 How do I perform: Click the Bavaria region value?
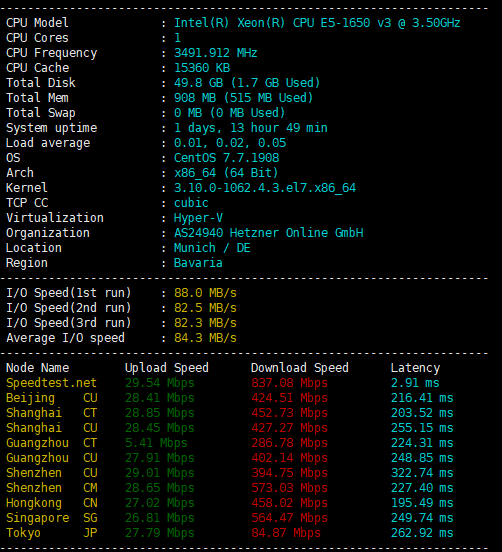198,263
